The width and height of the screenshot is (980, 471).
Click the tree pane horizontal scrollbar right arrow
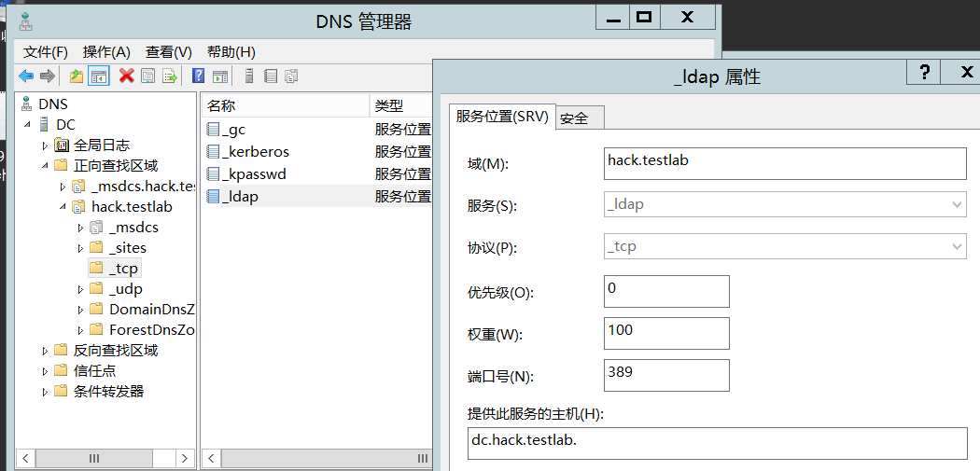click(184, 458)
